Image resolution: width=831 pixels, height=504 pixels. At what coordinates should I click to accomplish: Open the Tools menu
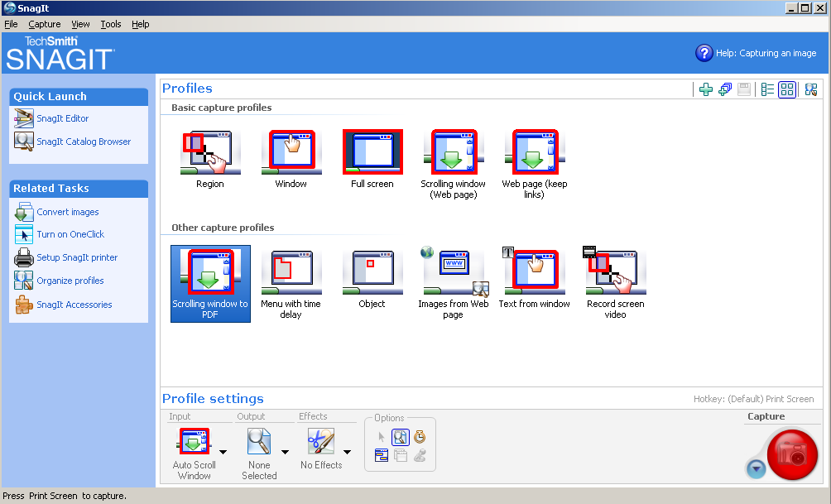tap(111, 24)
